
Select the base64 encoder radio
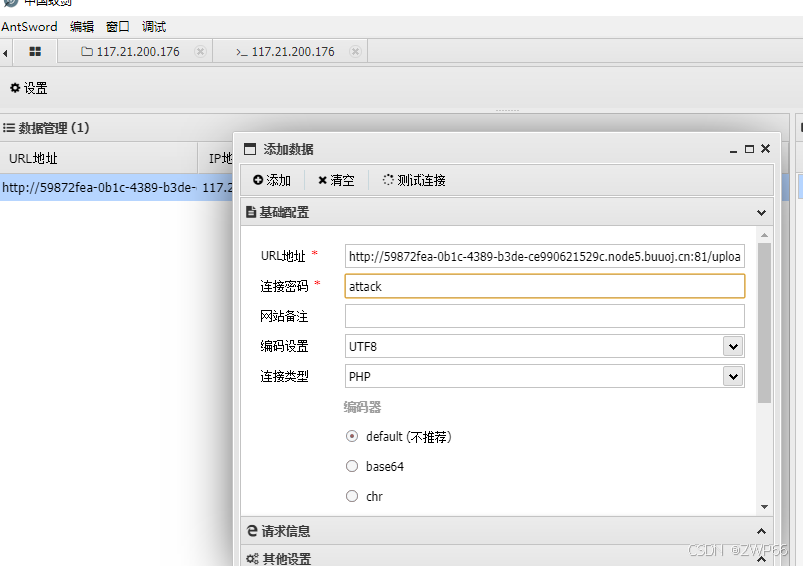coord(352,466)
